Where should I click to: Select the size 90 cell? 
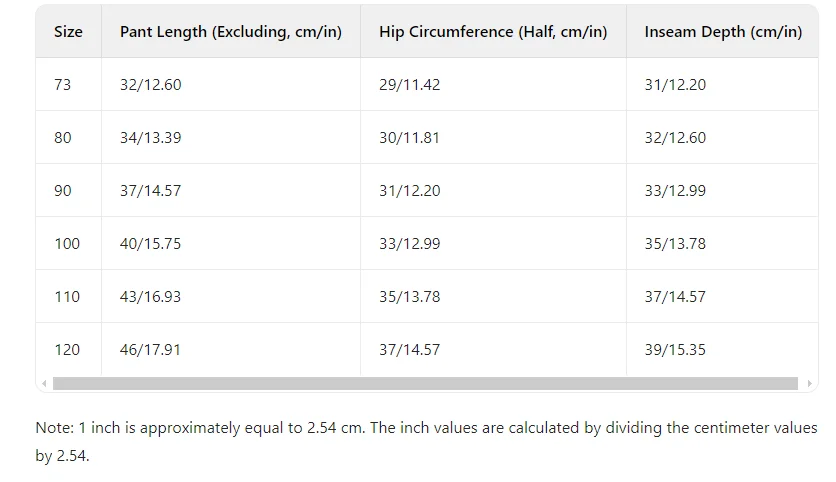63,191
